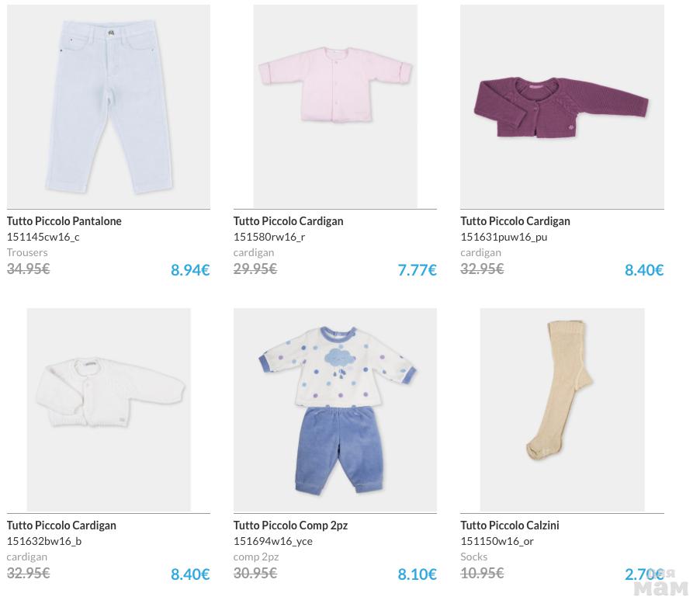Open the beige Calzini tights image
This screenshot has width=700, height=607.
tap(561, 409)
